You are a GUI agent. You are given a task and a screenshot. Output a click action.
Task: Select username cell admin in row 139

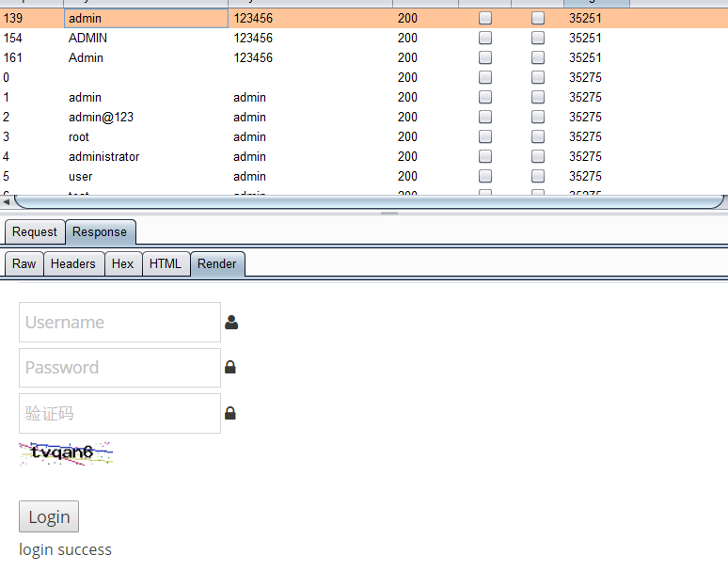146,18
